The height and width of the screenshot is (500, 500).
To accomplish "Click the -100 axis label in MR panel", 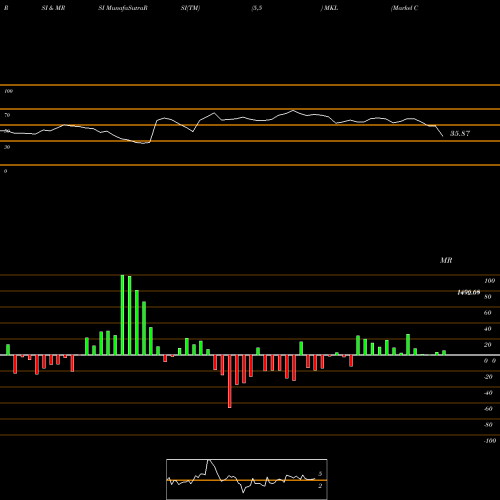I will 490,441.
